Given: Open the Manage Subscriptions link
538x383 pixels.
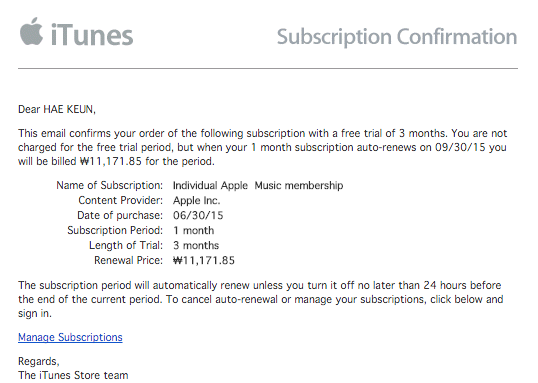Looking at the screenshot, I should tap(70, 337).
